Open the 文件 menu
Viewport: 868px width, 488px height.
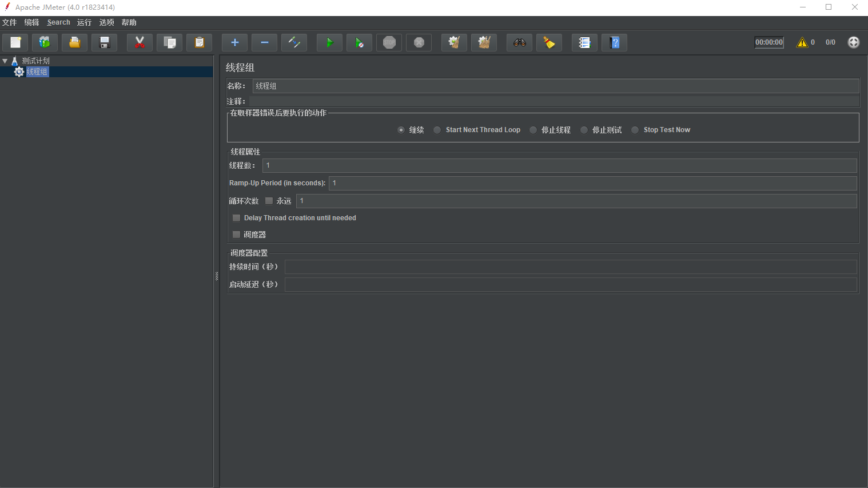click(x=10, y=22)
